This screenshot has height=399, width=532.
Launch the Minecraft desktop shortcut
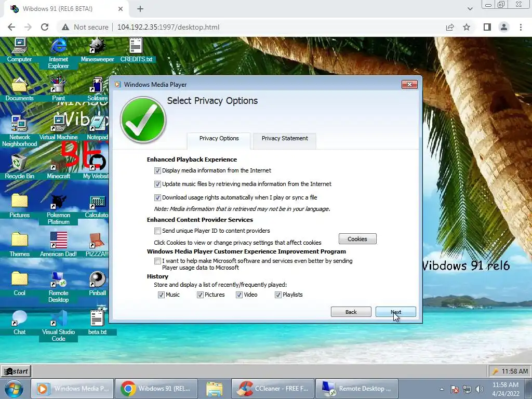pyautogui.click(x=58, y=167)
